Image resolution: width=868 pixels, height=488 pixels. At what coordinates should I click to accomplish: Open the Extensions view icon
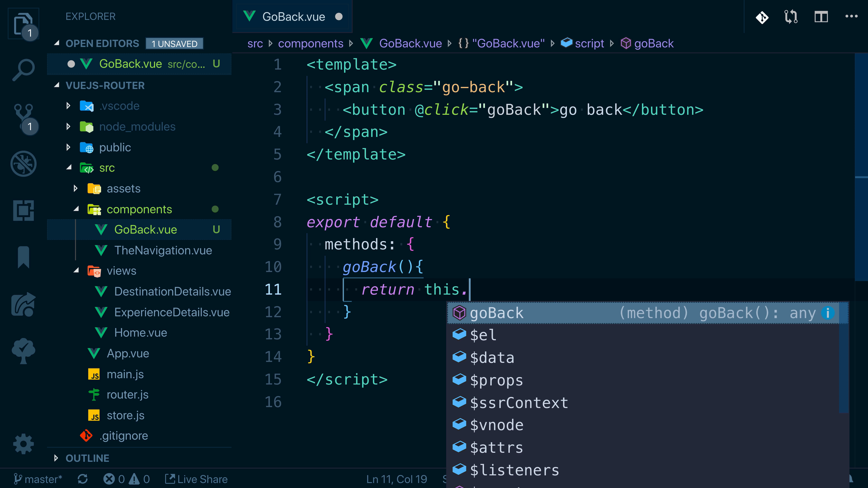coord(23,211)
